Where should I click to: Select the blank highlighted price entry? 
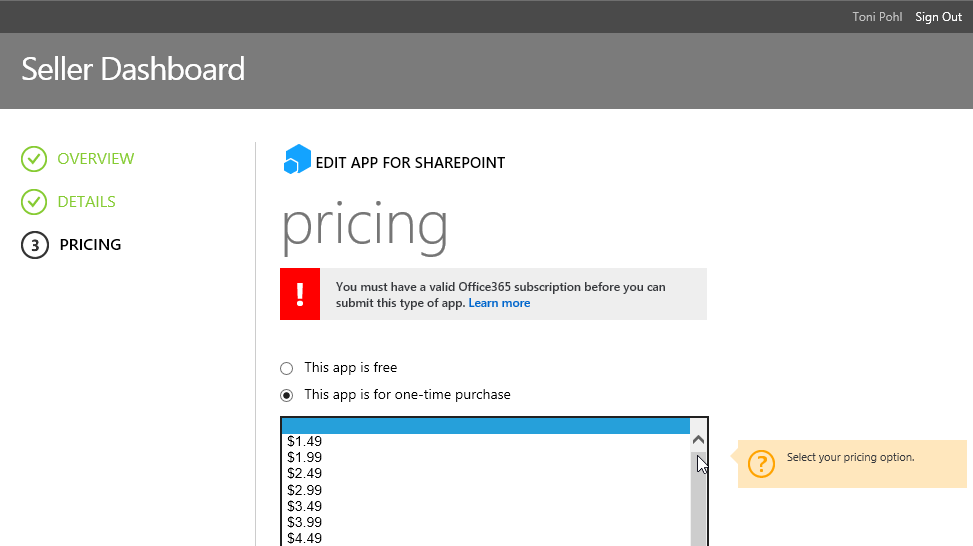click(x=485, y=426)
